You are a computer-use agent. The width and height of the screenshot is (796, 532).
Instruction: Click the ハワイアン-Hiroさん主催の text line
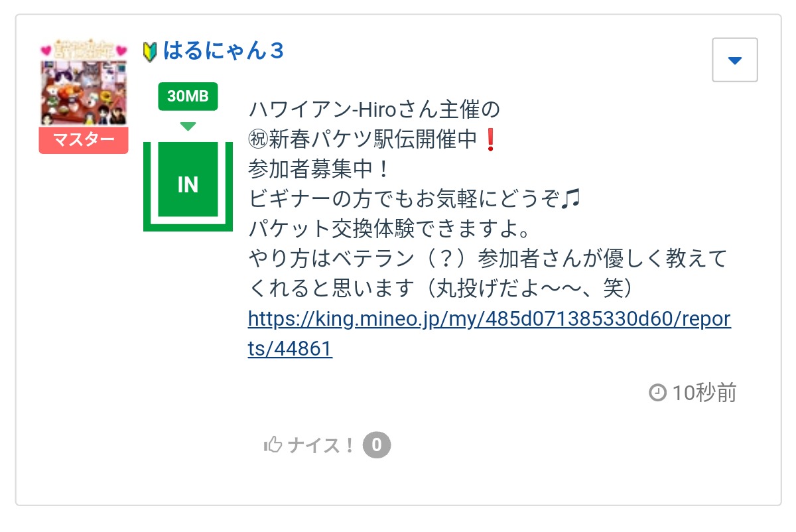coord(373,109)
